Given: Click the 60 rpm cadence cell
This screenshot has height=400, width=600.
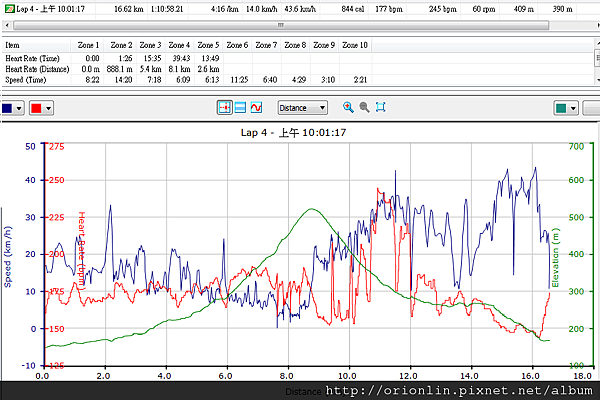Looking at the screenshot, I should click(x=484, y=9).
